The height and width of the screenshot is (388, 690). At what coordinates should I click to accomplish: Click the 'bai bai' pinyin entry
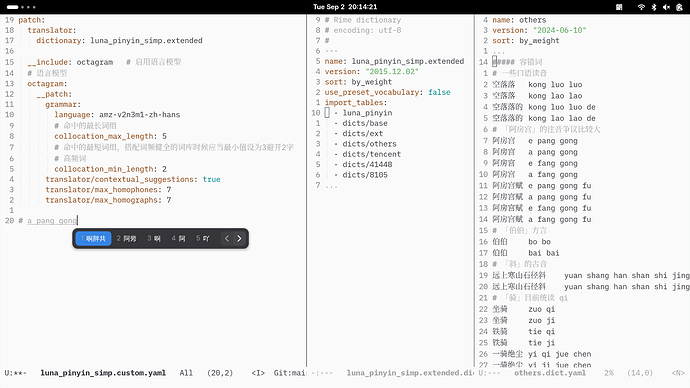pos(544,253)
